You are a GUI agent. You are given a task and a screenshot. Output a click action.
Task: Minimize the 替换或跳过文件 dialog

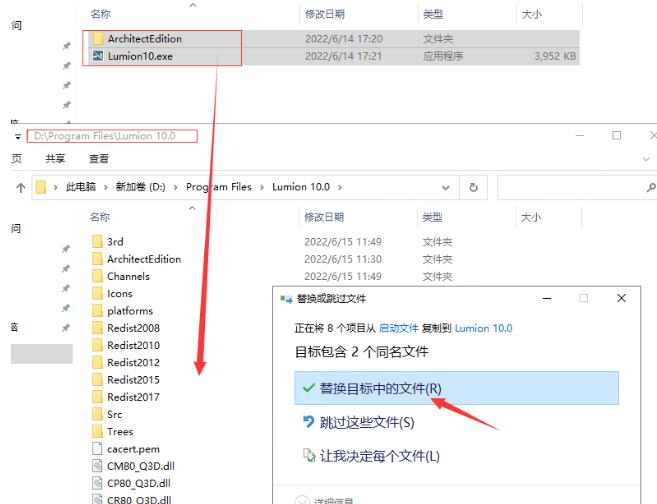[547, 298]
